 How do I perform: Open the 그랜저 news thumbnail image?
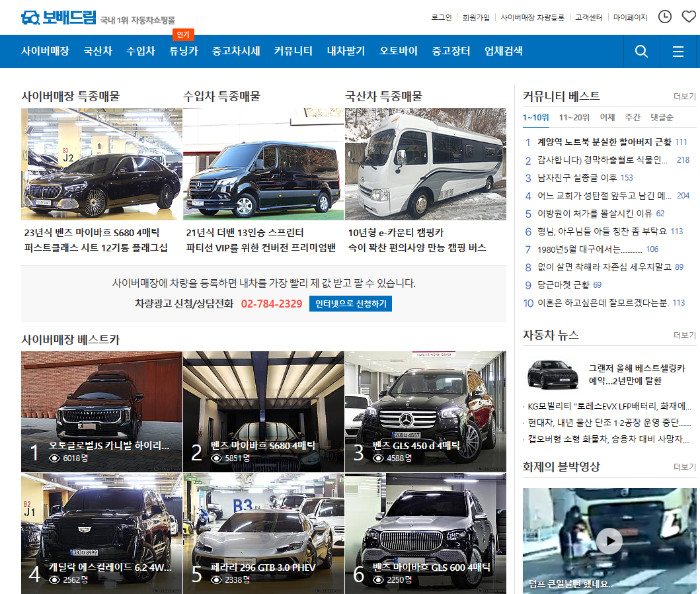coord(552,374)
